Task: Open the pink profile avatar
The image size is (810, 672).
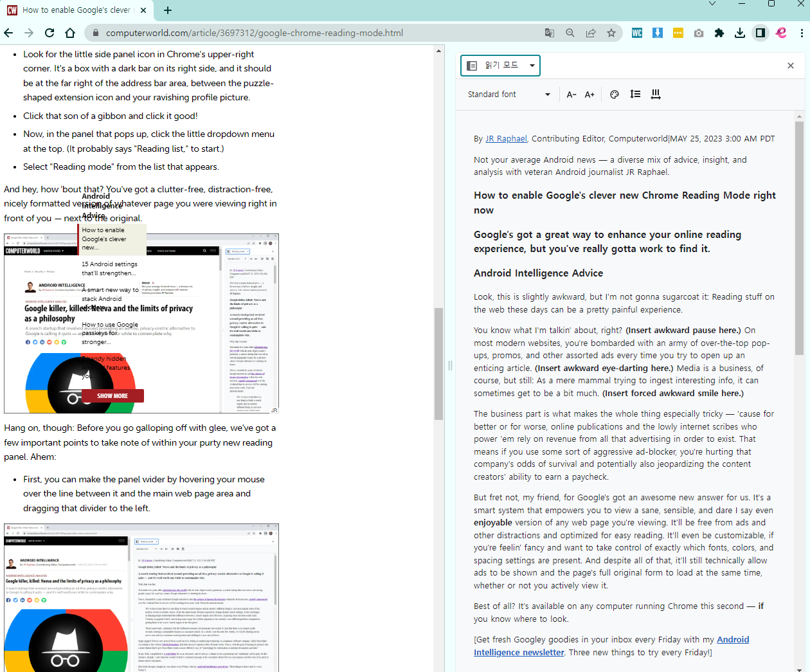Action: 781,33
